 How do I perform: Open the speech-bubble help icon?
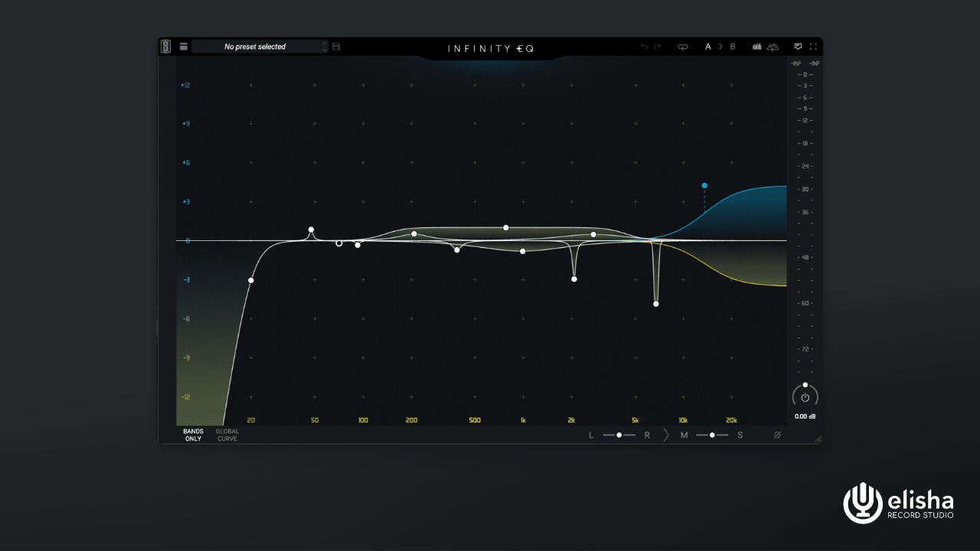coord(798,47)
